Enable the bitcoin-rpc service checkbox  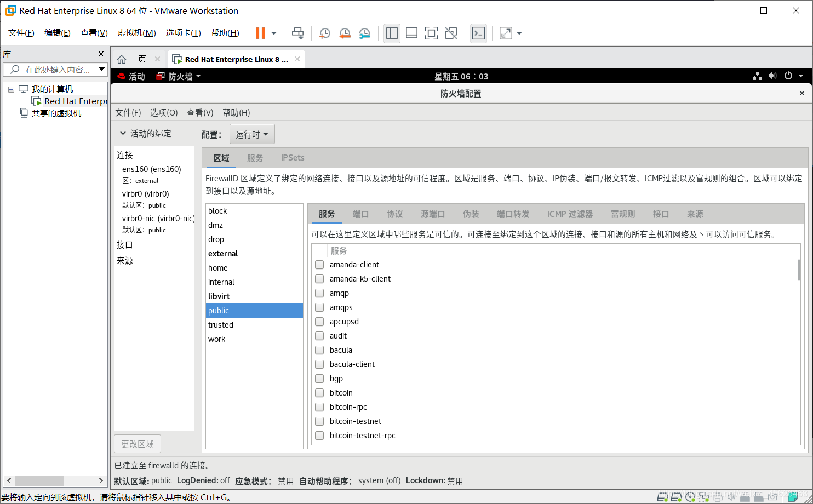319,407
